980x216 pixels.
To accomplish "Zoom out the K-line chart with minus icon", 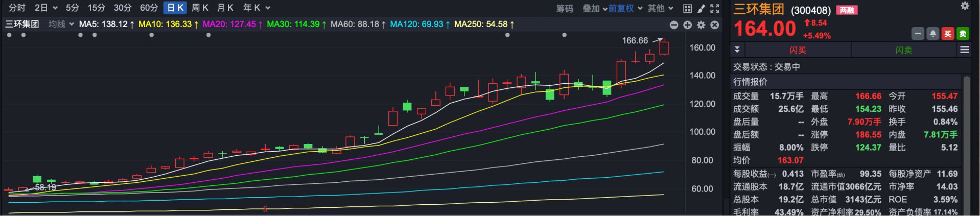I will coord(674,25).
